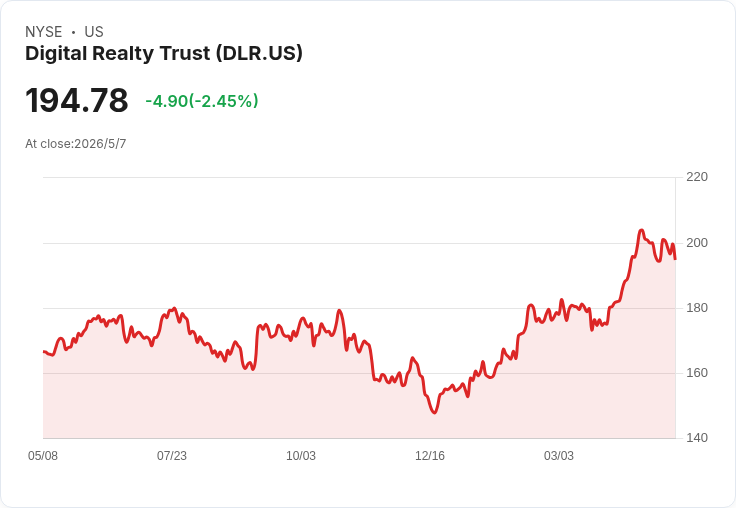Click the At close:2026/5/7 timestamp
The width and height of the screenshot is (736, 508).
(x=76, y=144)
